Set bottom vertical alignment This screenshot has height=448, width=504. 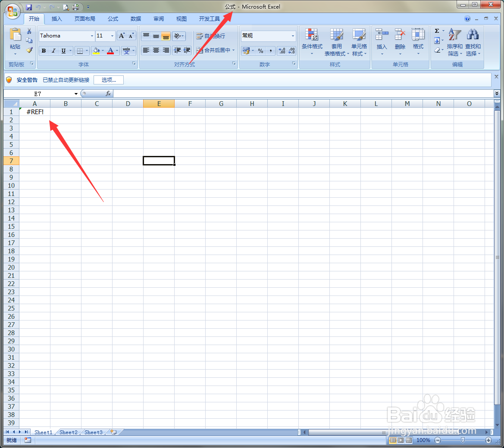tap(166, 36)
